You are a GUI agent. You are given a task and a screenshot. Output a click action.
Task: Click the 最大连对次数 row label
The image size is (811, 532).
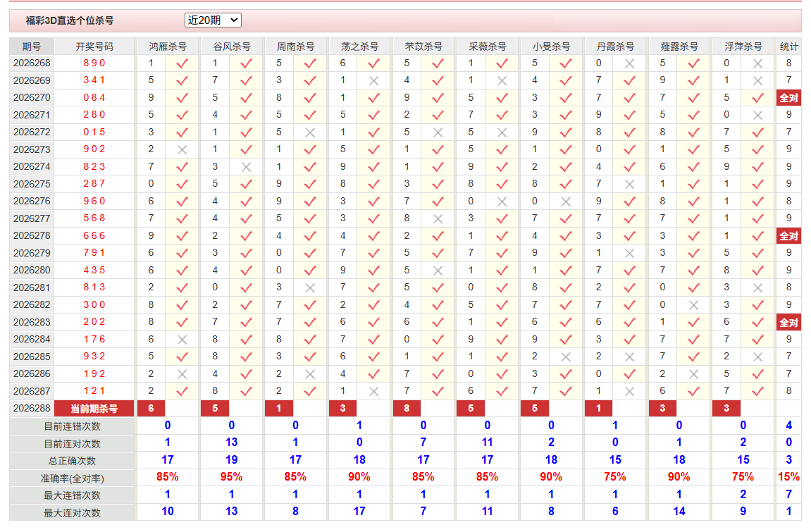coord(72,513)
